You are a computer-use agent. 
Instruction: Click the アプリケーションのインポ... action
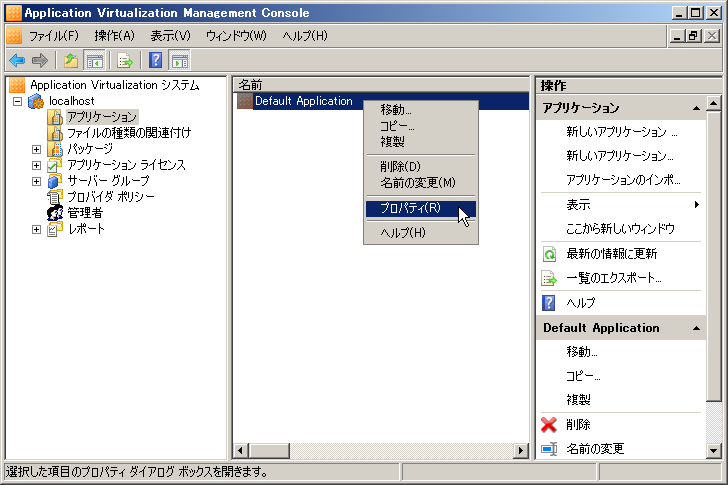point(621,180)
